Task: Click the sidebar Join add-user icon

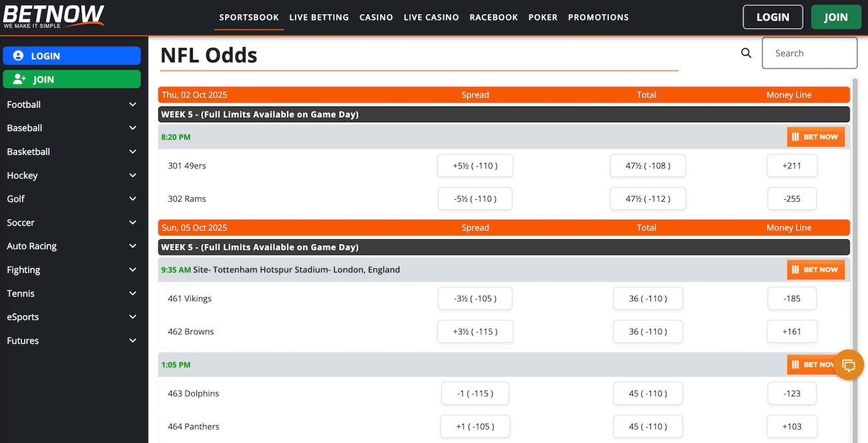Action: [x=19, y=79]
